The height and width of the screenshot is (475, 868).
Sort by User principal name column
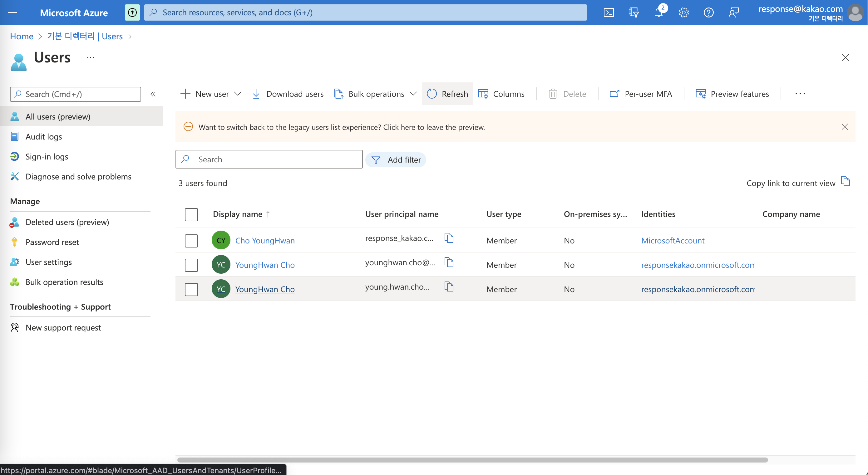402,214
